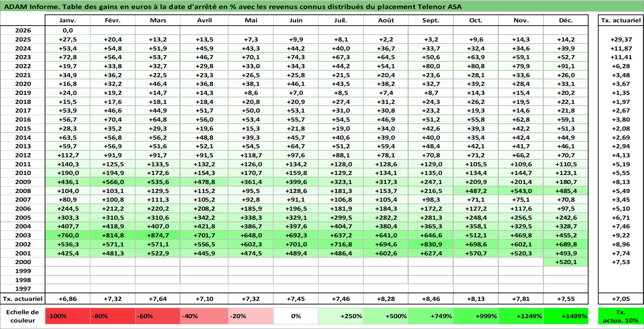This screenshot has height=329, width=644.
Task: Select the 1997 row label
Action: [23, 289]
